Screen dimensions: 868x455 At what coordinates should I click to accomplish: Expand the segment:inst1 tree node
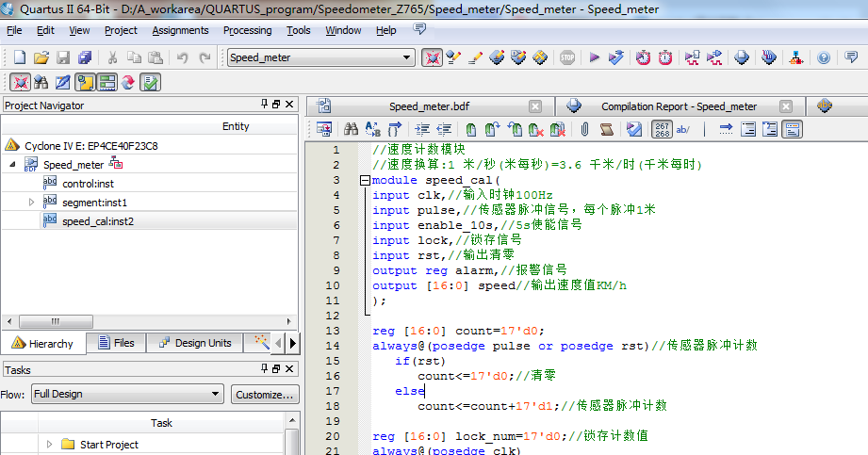pos(31,202)
